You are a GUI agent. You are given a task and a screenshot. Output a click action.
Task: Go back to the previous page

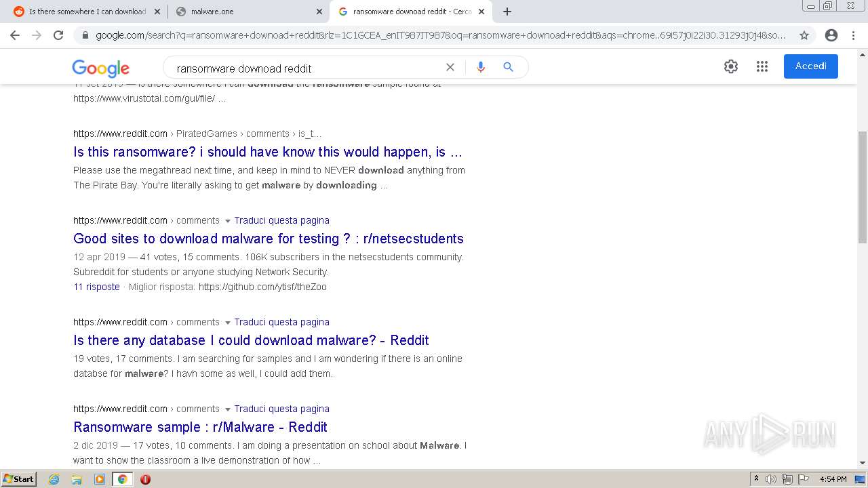[15, 35]
